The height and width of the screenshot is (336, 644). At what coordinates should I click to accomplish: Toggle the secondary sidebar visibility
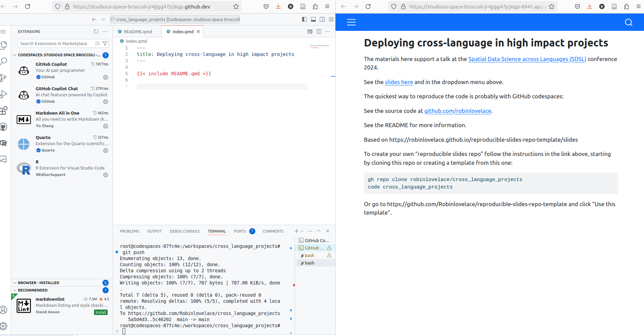pyautogui.click(x=322, y=19)
